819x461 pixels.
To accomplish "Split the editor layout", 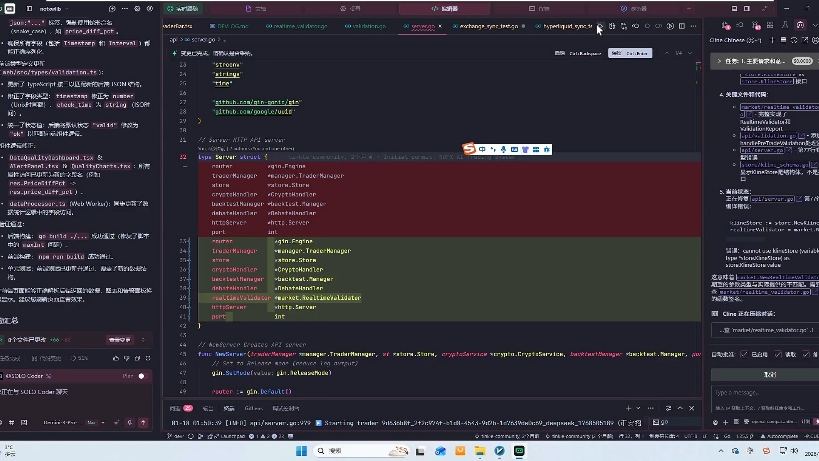I will coord(682,26).
